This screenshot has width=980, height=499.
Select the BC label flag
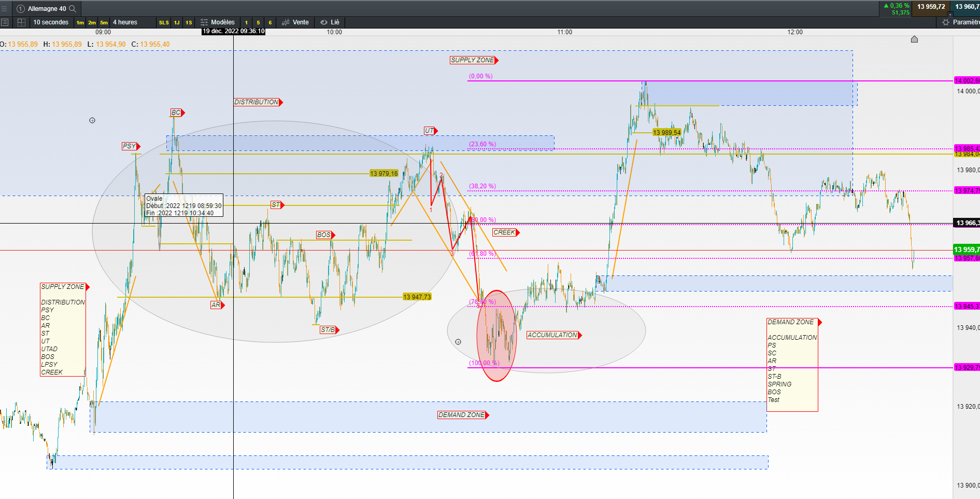coord(178,113)
